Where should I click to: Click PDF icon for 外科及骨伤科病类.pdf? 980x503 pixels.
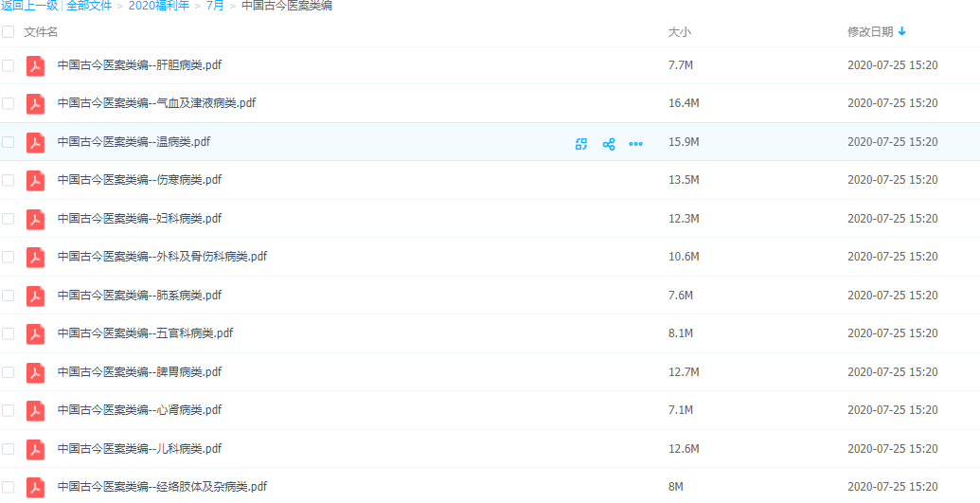(35, 258)
